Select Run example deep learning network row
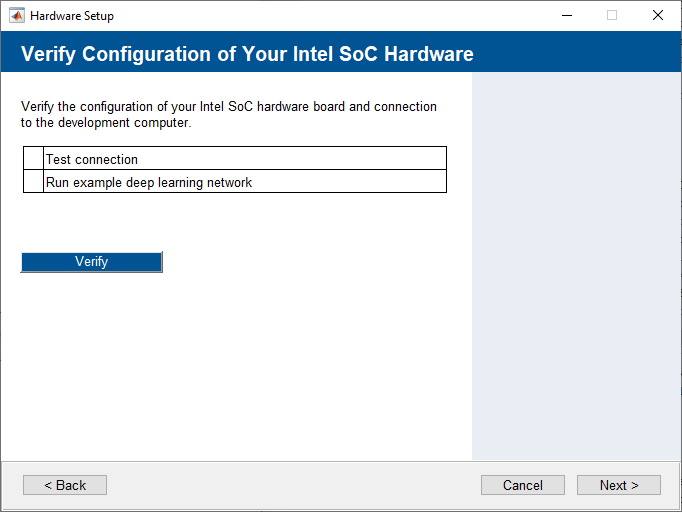 point(149,183)
